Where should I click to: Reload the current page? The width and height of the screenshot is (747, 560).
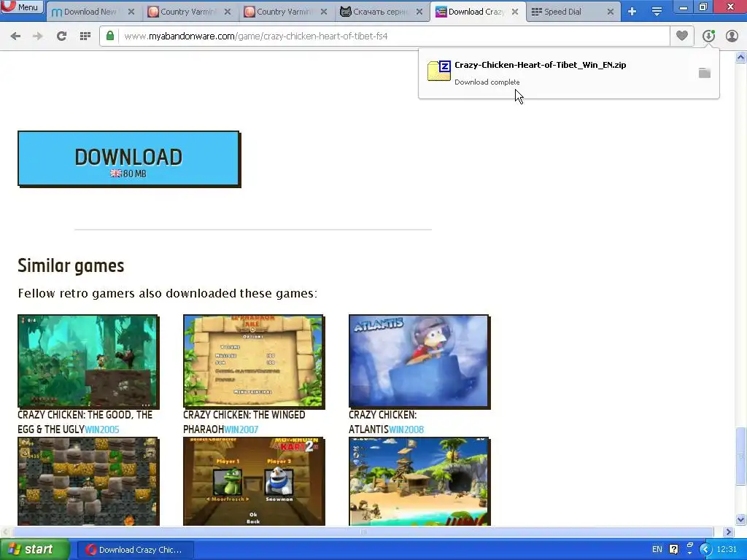click(x=61, y=36)
